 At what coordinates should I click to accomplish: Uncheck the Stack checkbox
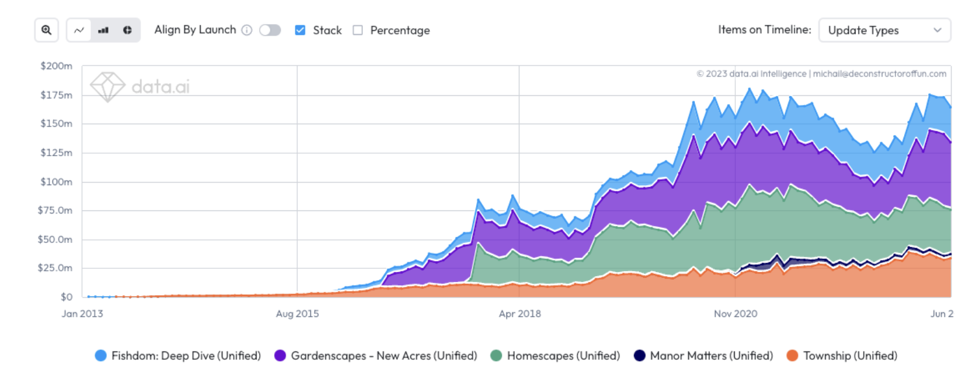click(300, 30)
